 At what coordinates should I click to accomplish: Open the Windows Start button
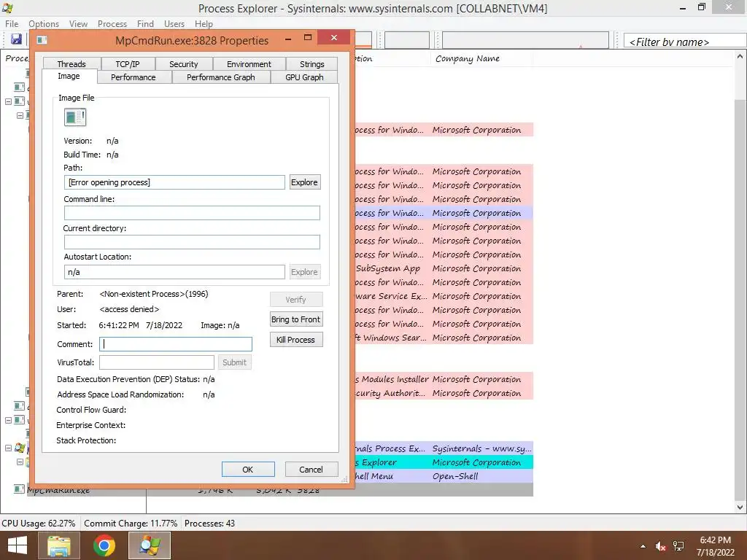tap(18, 545)
